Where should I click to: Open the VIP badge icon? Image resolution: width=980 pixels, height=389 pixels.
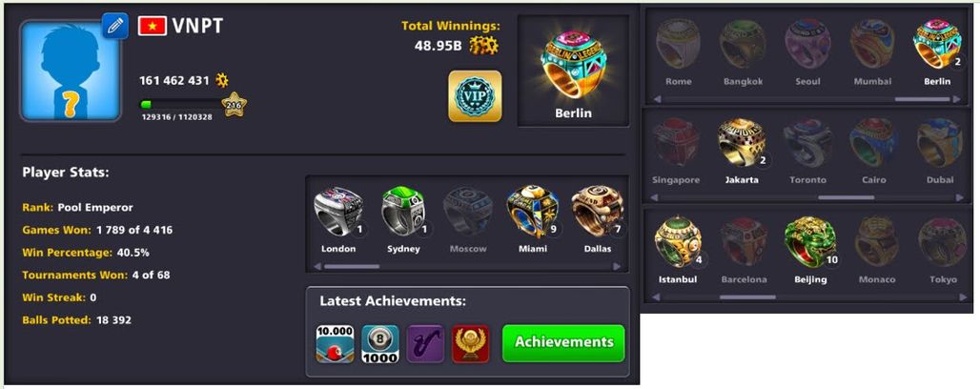coord(475,95)
